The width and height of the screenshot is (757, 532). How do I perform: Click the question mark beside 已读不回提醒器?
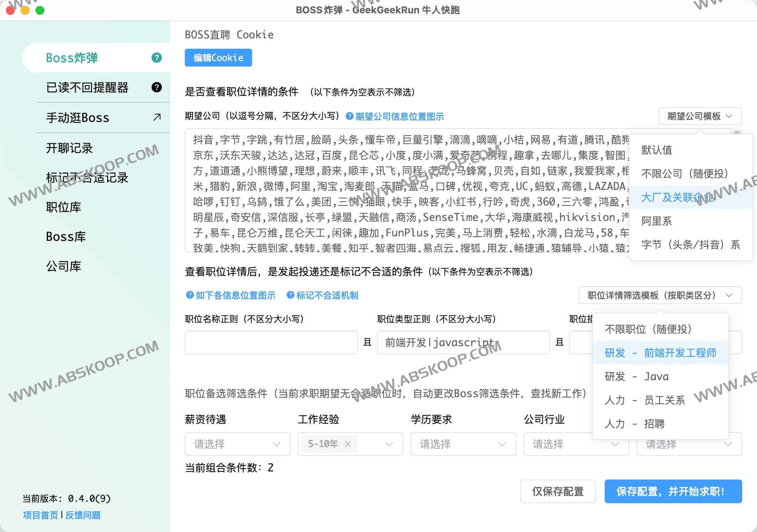(156, 88)
